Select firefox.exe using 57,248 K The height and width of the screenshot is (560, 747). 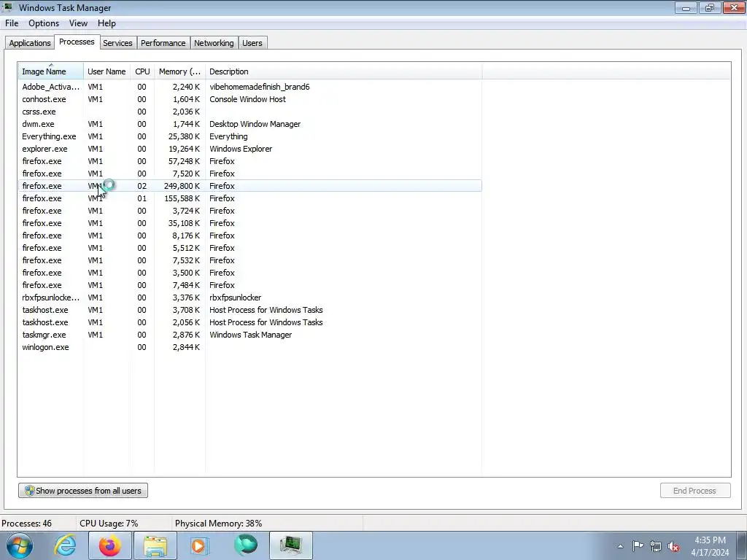(x=250, y=161)
